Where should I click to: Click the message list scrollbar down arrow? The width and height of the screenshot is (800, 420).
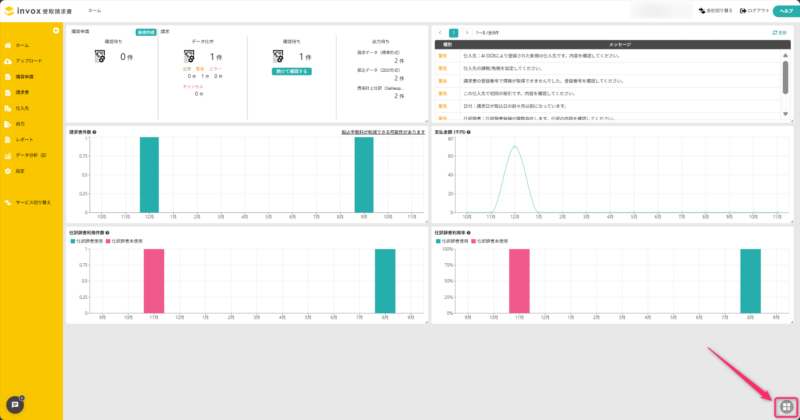(785, 114)
